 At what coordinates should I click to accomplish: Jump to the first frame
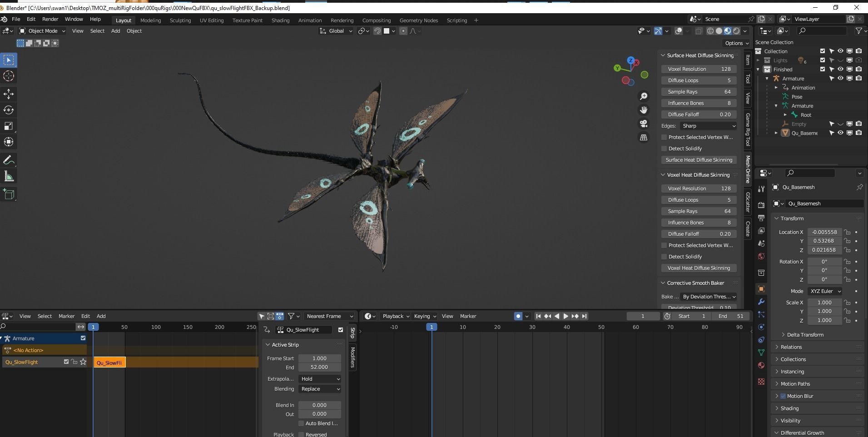pos(538,316)
